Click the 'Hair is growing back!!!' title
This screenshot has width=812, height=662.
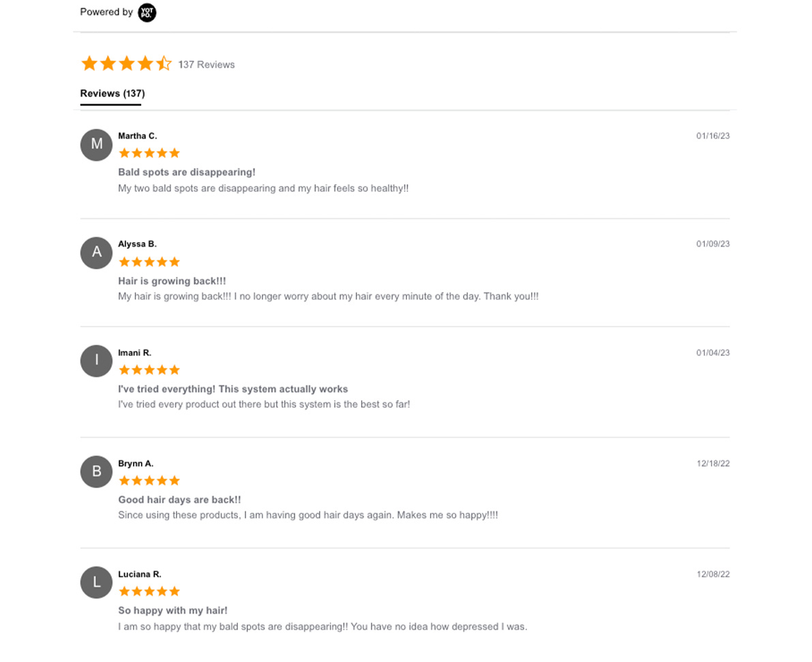point(172,281)
